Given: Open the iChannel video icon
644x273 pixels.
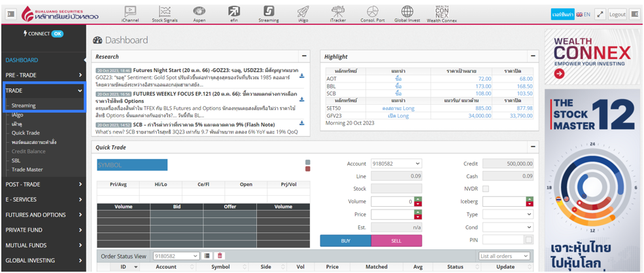Looking at the screenshot, I should [x=130, y=11].
